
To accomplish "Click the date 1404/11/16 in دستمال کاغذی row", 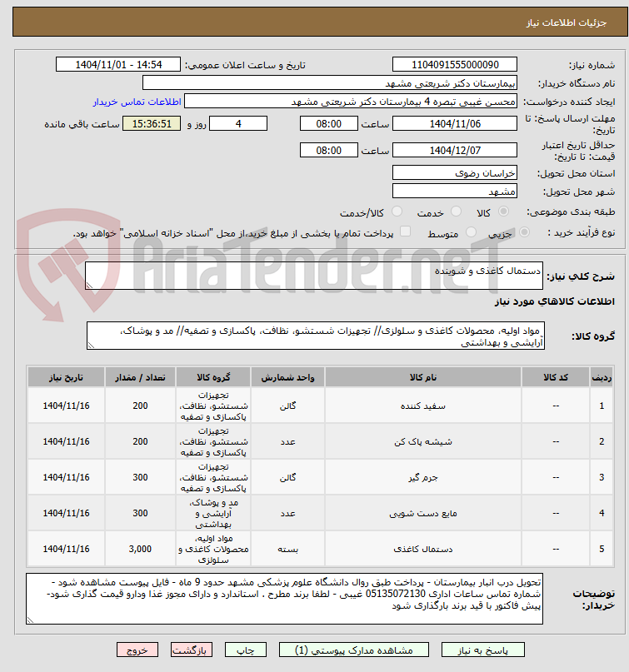I will (66, 549).
